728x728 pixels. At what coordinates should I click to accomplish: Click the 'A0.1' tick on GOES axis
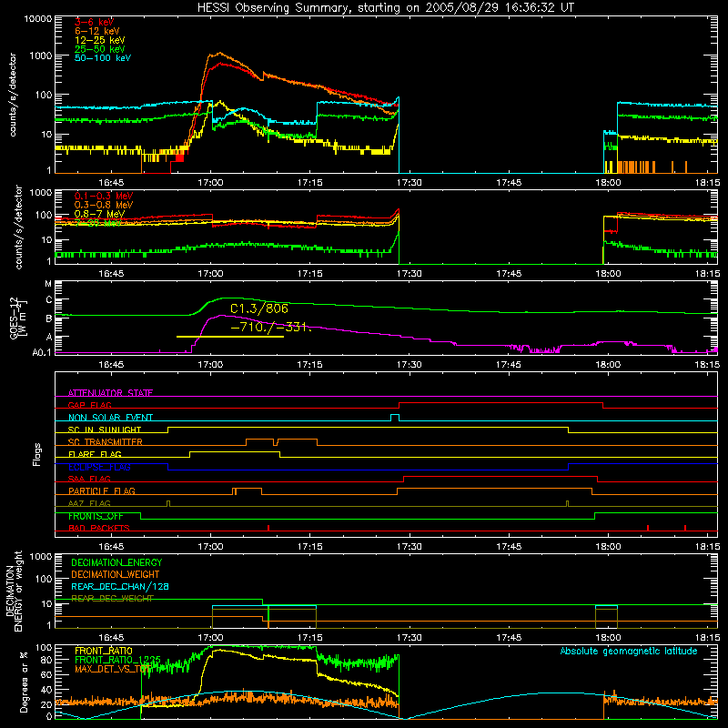tap(42, 352)
